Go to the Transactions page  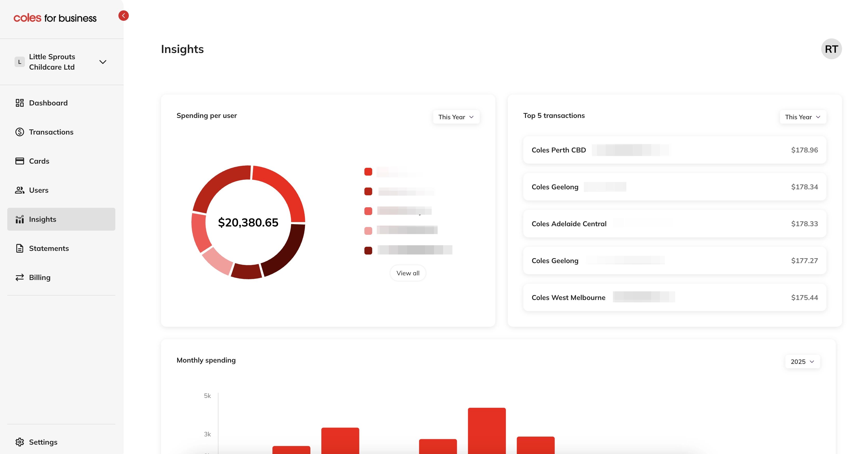[x=61, y=132]
